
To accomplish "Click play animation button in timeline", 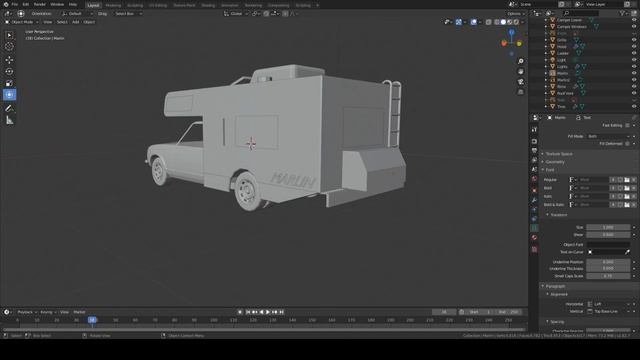I will pyautogui.click(x=268, y=312).
